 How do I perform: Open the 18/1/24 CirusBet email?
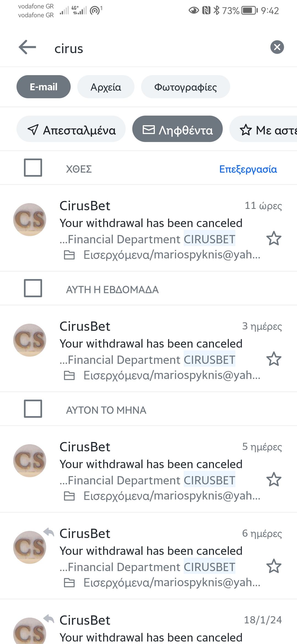[x=151, y=630]
